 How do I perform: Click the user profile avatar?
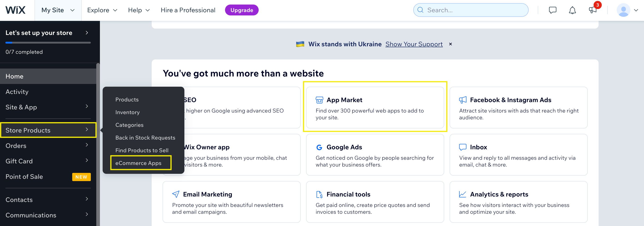pyautogui.click(x=624, y=10)
